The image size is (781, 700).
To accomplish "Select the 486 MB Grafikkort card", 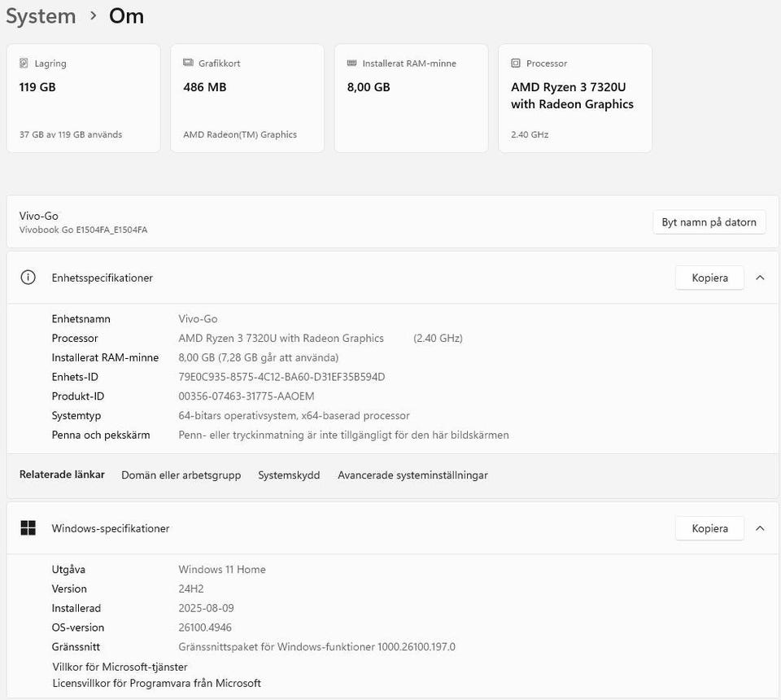I will pos(247,98).
